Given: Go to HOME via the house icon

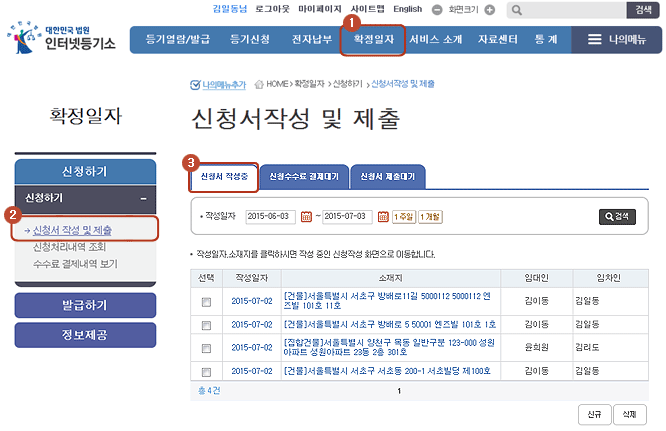Looking at the screenshot, I should [x=259, y=85].
